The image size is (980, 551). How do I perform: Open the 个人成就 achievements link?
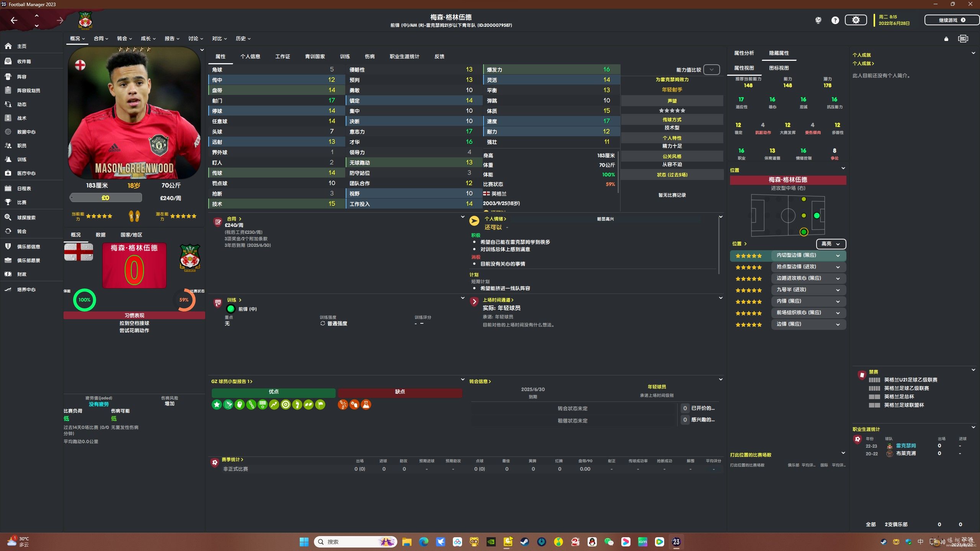(863, 63)
